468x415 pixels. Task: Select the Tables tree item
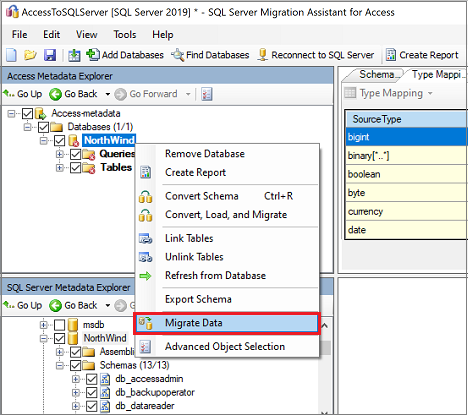tap(116, 167)
